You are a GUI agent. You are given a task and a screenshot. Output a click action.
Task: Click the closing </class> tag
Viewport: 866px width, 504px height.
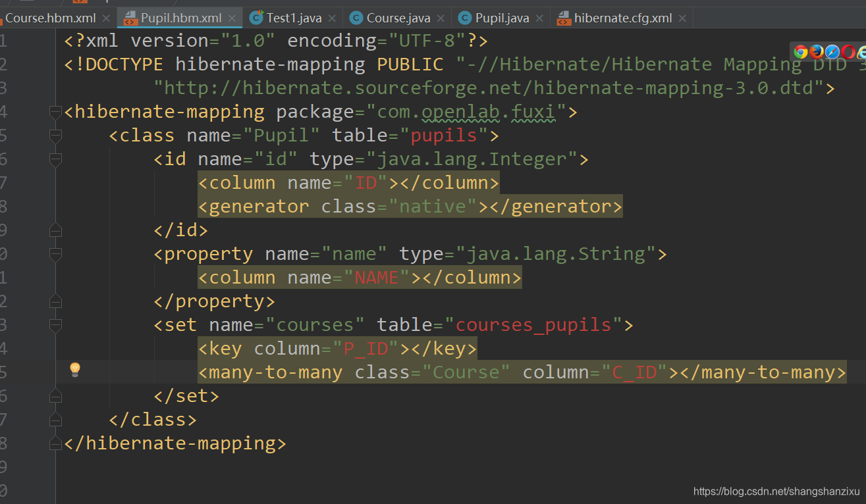pos(153,420)
